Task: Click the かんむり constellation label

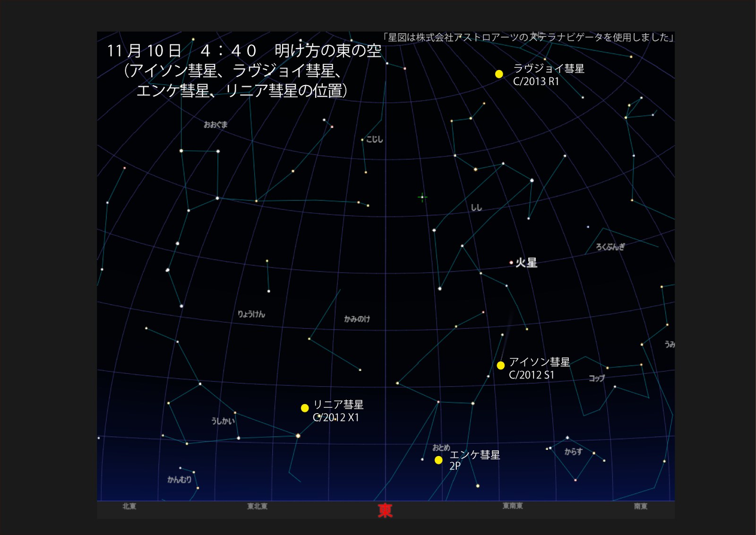Action: coord(180,480)
